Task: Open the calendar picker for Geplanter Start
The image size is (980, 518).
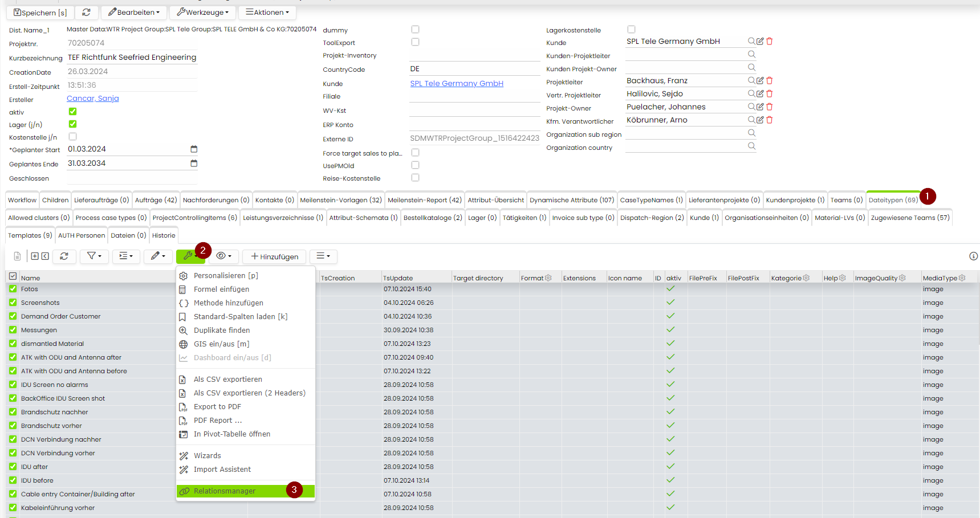Action: [194, 149]
